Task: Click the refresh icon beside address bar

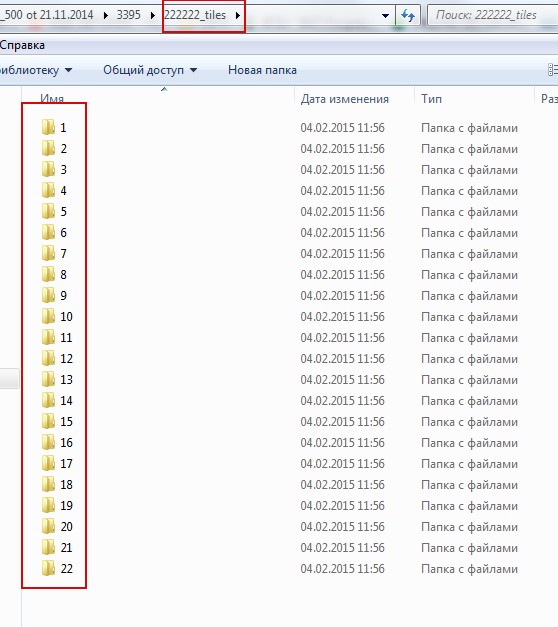Action: 408,16
